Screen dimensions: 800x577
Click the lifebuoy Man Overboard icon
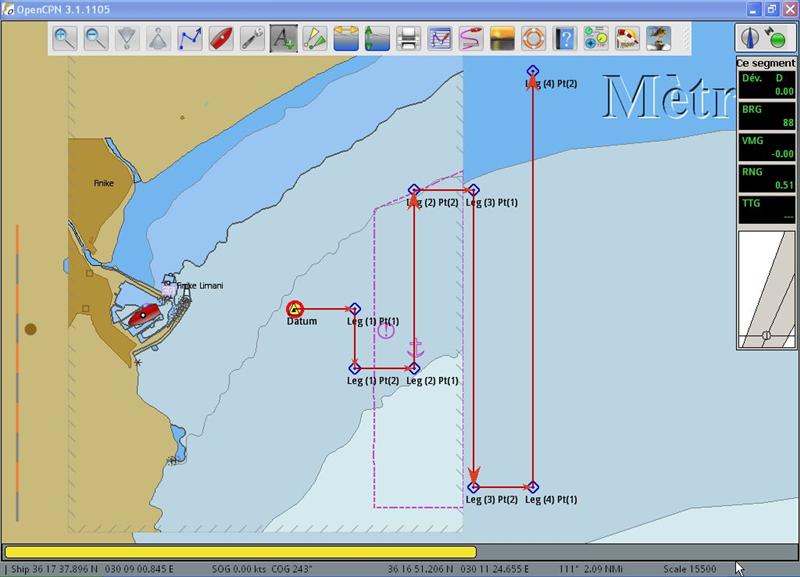(x=533, y=39)
